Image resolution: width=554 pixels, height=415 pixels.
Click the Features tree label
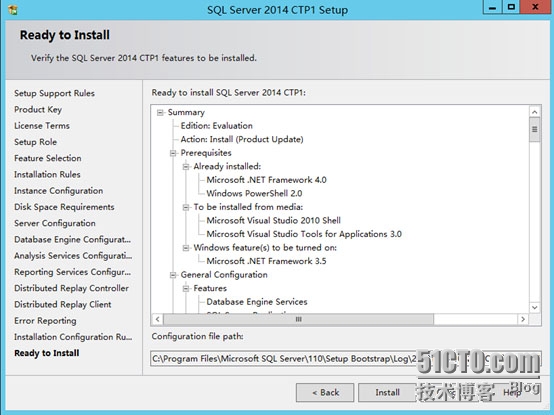click(x=210, y=289)
